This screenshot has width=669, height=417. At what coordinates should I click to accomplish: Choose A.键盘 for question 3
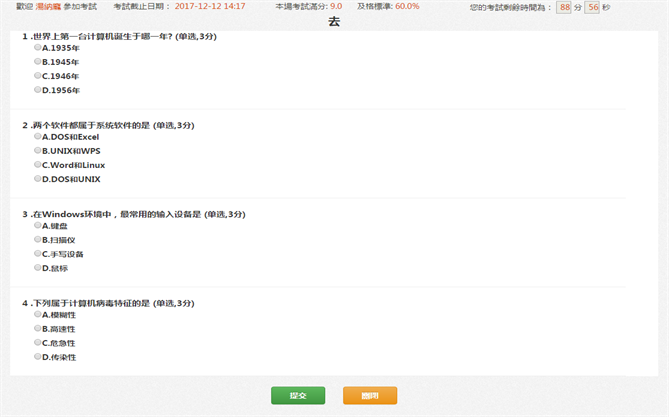[x=38, y=225]
